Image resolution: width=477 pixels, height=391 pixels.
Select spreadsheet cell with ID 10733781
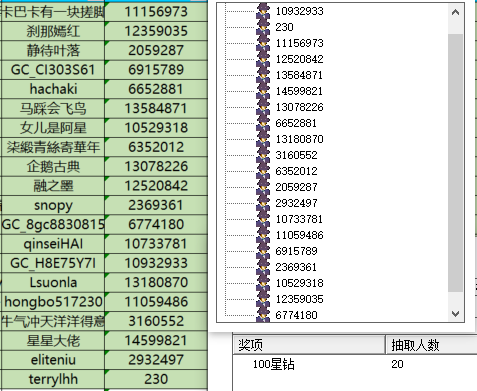pos(156,244)
